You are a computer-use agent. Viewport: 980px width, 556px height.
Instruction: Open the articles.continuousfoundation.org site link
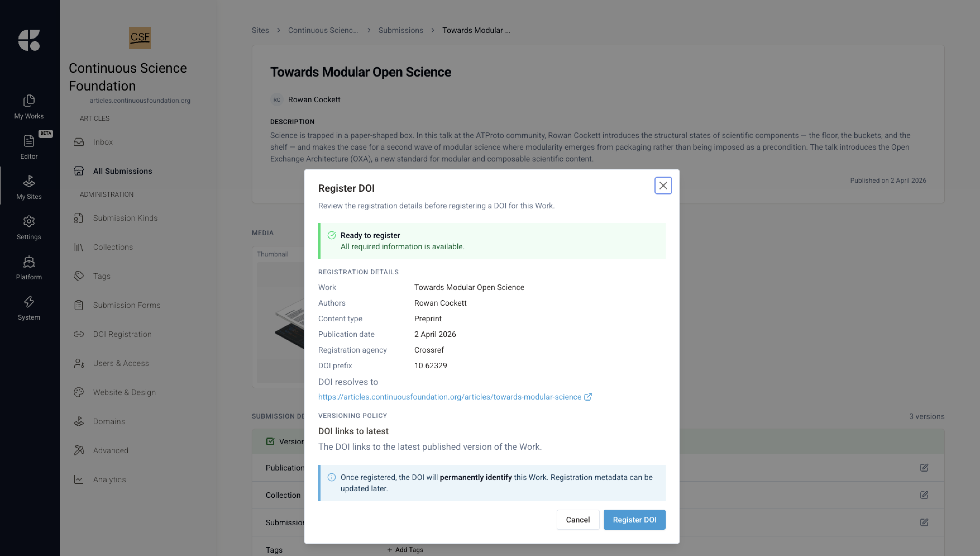[140, 100]
